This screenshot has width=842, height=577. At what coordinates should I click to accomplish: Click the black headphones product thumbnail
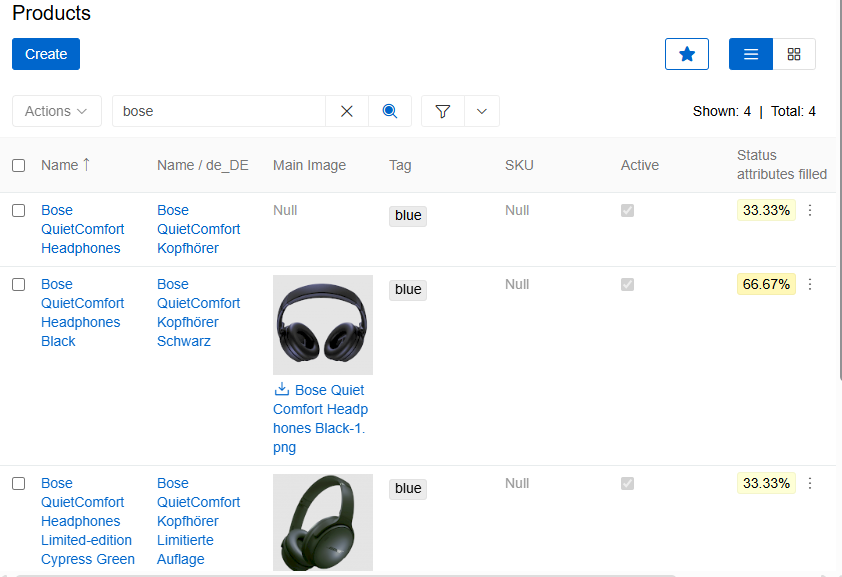(322, 324)
